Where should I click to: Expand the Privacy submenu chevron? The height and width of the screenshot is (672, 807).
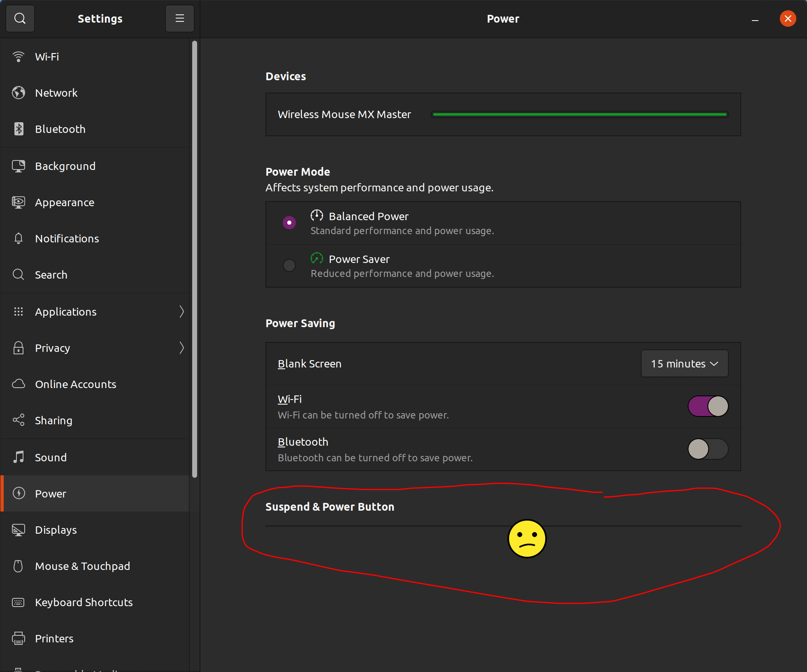[181, 348]
